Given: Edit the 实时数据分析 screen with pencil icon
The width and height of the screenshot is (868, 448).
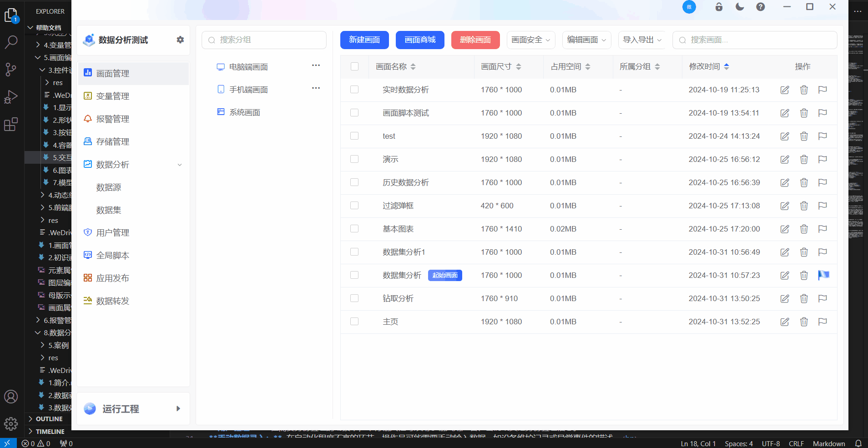Looking at the screenshot, I should 784,90.
